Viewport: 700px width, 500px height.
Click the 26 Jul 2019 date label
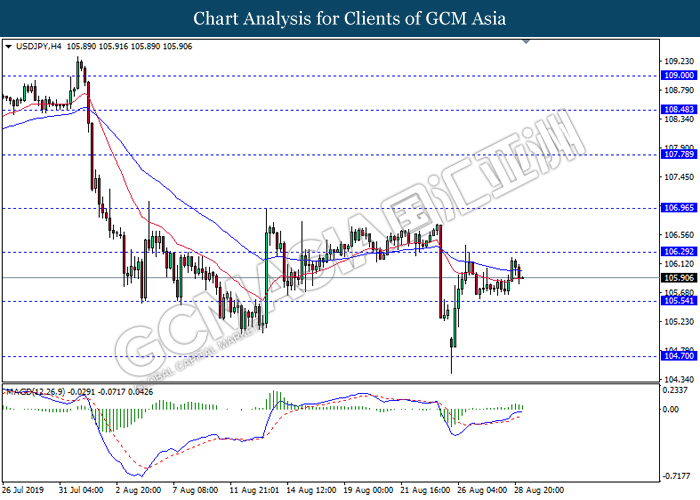pos(23,490)
